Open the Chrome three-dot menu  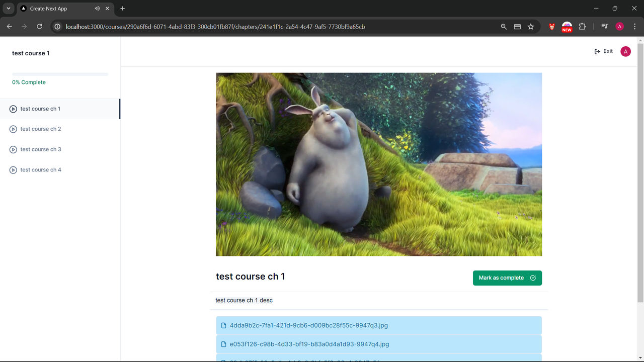coord(635,27)
